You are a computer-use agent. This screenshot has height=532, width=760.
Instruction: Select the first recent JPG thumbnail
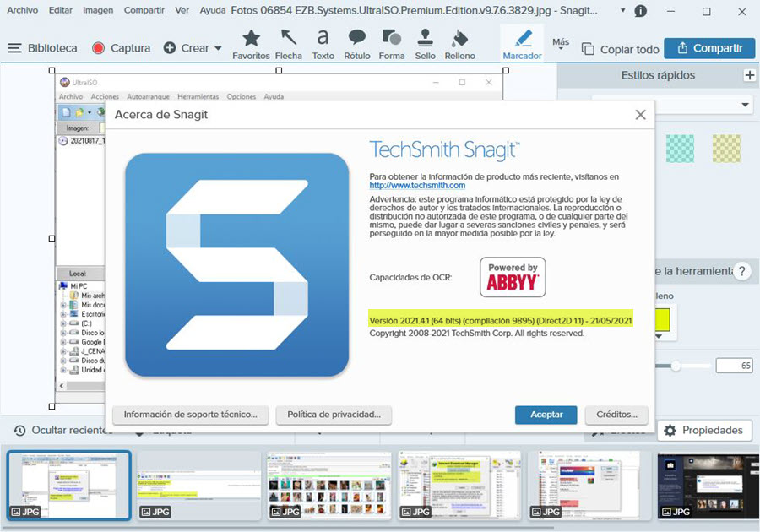point(69,486)
